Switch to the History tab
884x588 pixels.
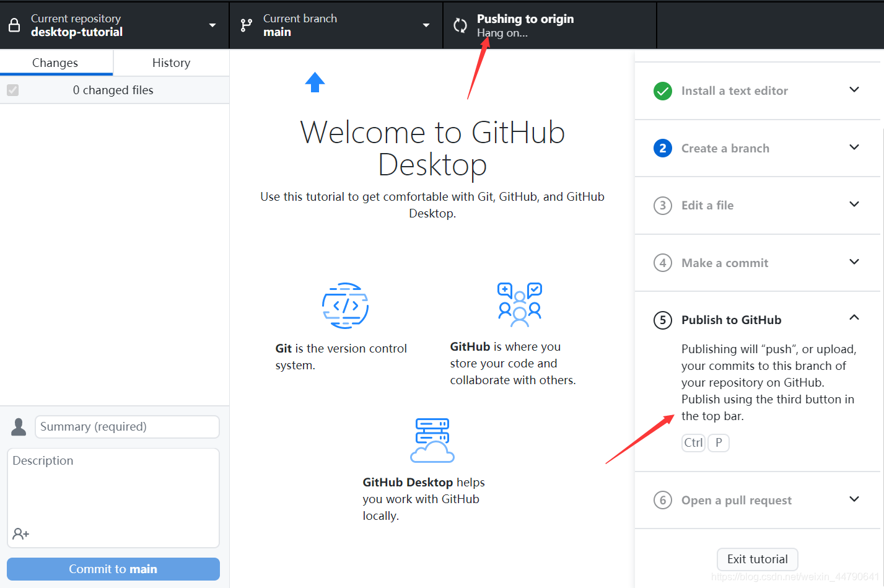172,63
